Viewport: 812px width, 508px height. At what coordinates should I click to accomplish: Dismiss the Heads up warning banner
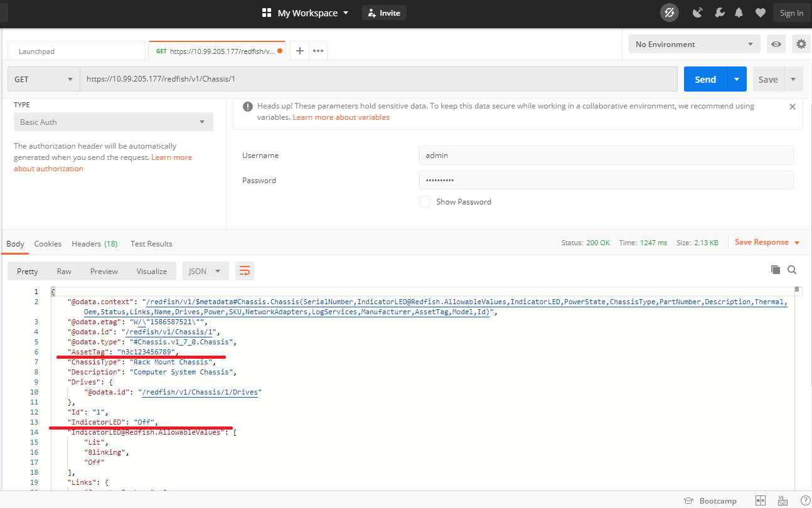point(793,107)
